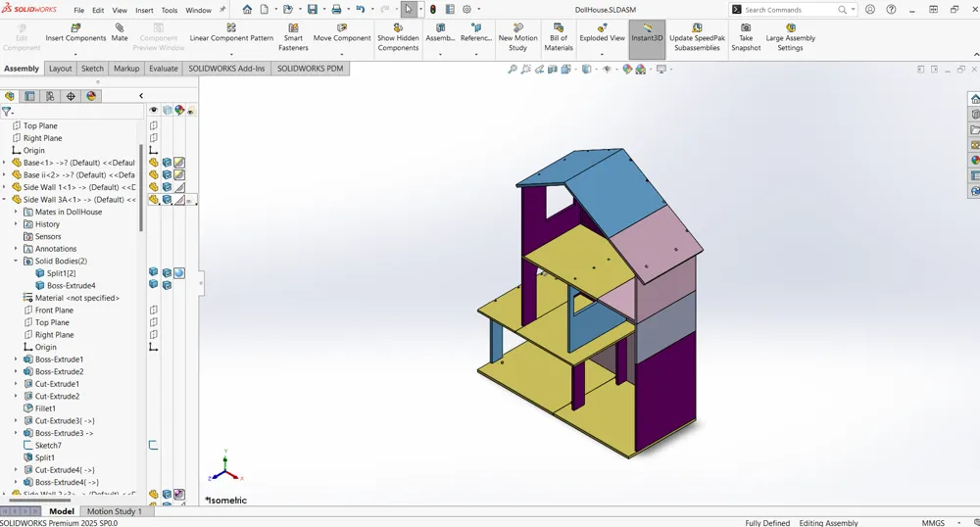
Task: Click the Mate paperclip tool
Action: click(120, 33)
